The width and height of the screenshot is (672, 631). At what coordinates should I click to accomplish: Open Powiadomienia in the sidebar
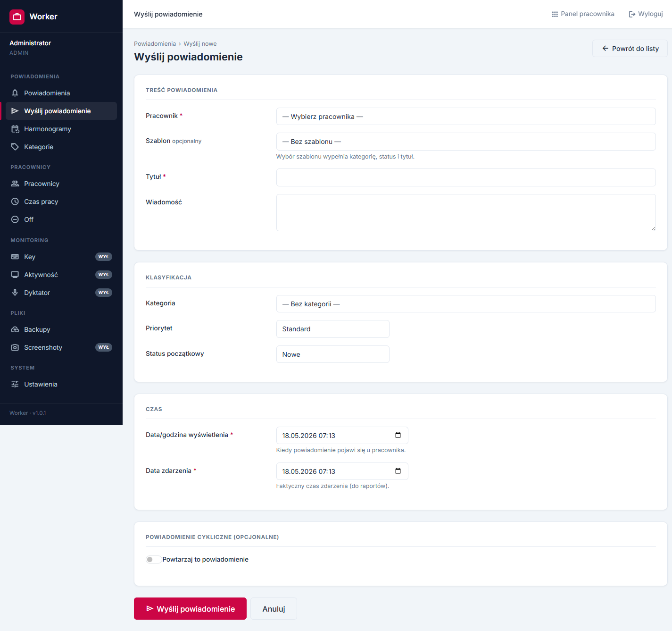[x=61, y=93]
